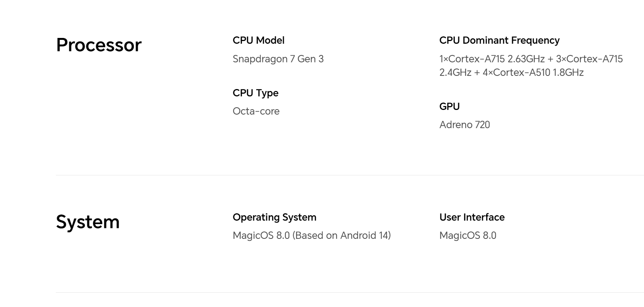Select the CPU Dominant Frequency label
This screenshot has height=307, width=644.
tap(499, 40)
